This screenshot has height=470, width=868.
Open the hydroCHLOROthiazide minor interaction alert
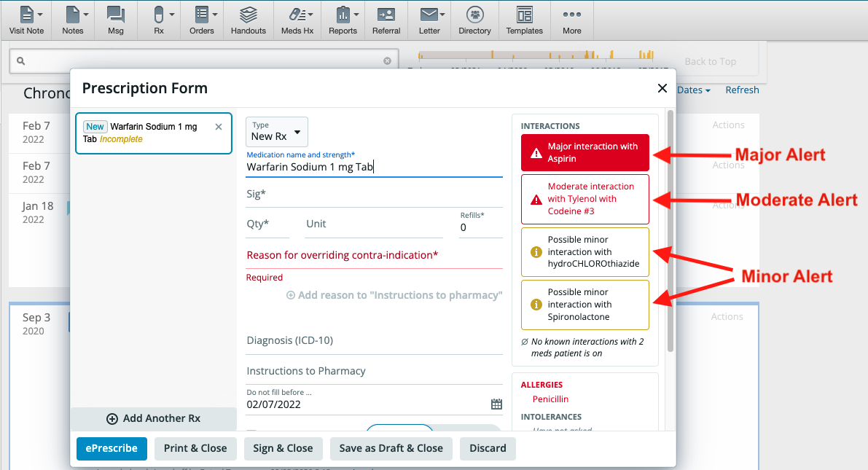tap(585, 252)
